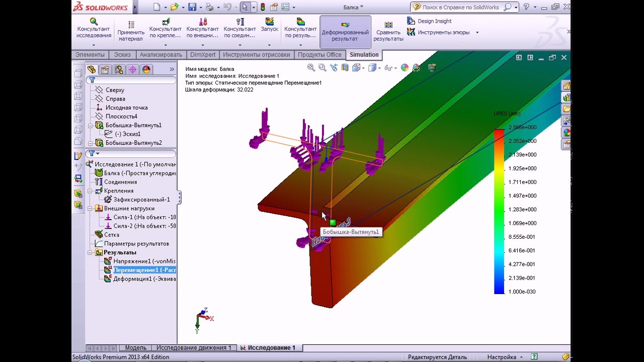Open the ConfigurationManager tab icon
The width and height of the screenshot is (644, 362).
tap(119, 69)
